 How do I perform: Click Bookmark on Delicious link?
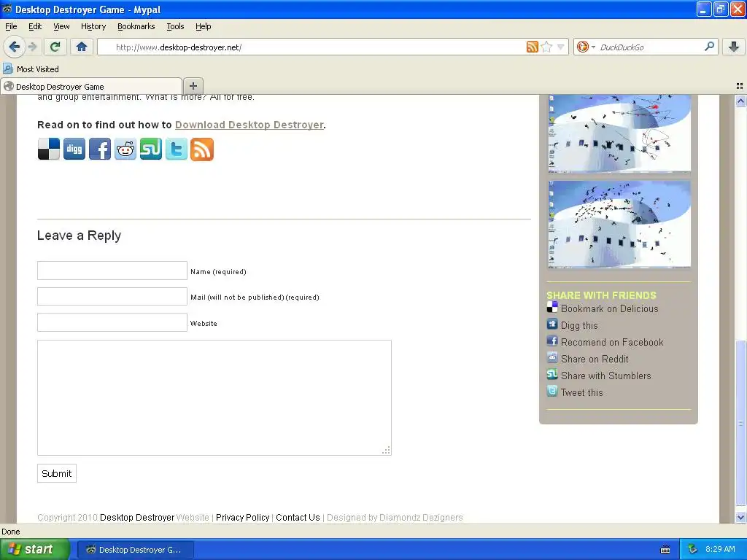609,308
